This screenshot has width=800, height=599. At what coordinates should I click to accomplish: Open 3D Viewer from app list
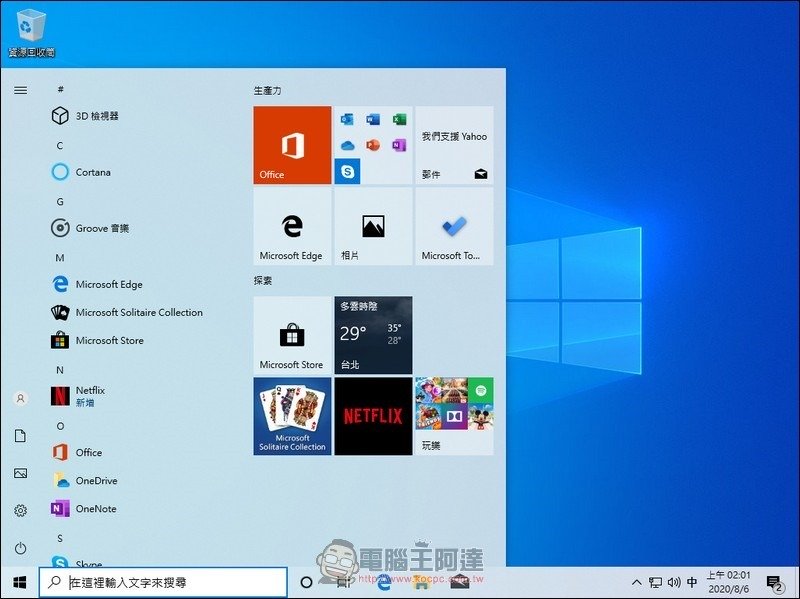click(97, 116)
